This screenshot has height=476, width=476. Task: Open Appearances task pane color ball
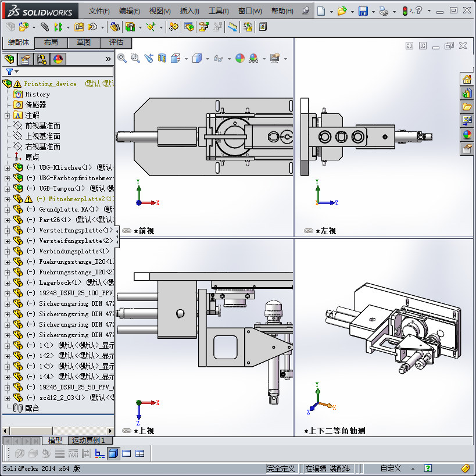pyautogui.click(x=467, y=134)
